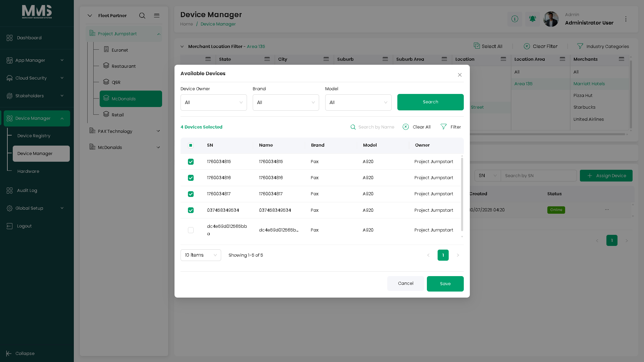Collapse the Project Jumpstart tree node

pos(159,34)
